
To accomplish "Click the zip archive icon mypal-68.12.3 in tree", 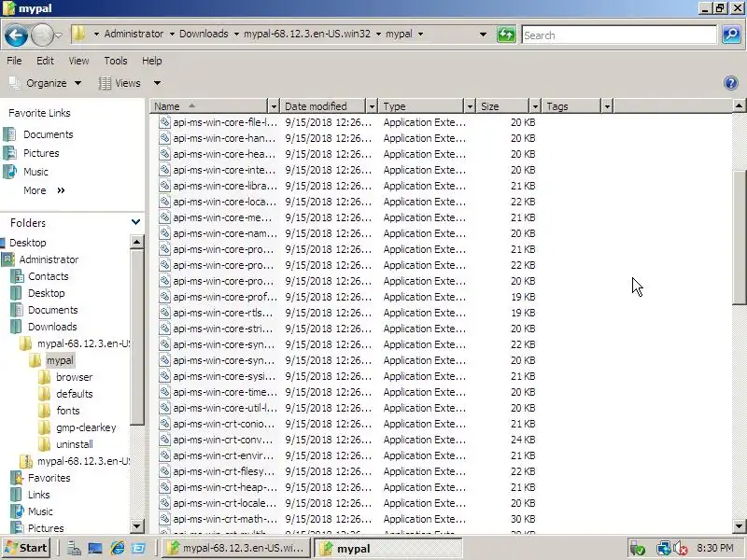I will [x=26, y=461].
